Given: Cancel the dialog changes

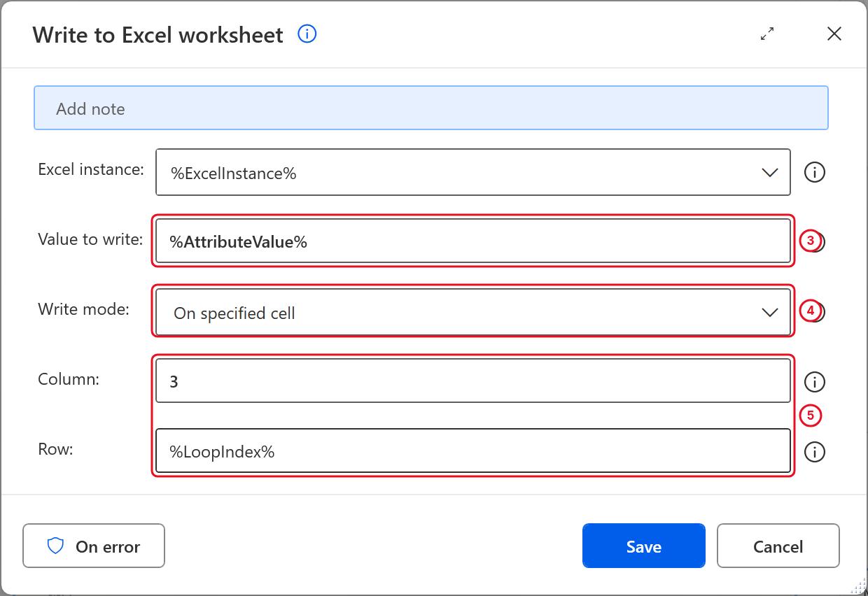Looking at the screenshot, I should 778,546.
